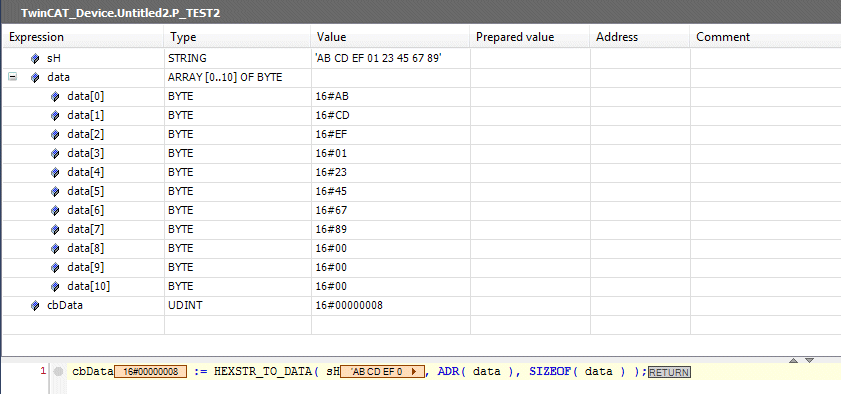Collapse the data array tree node

(12, 77)
